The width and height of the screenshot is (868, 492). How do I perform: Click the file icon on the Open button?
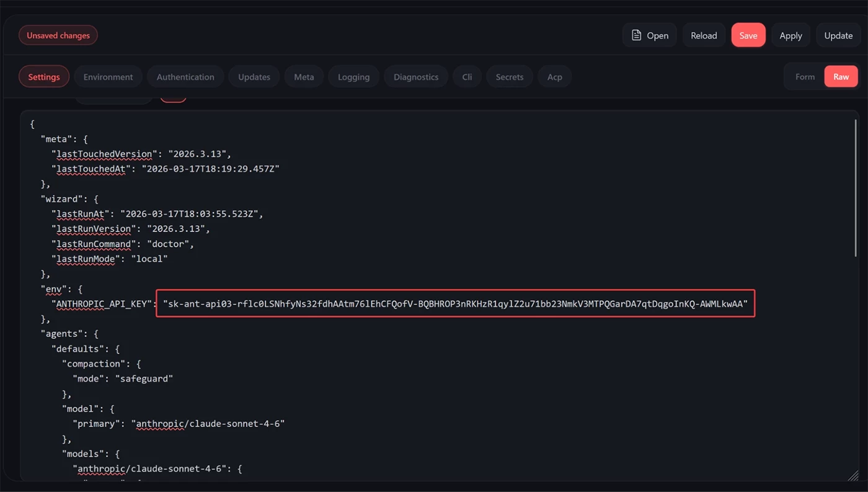[x=636, y=35]
